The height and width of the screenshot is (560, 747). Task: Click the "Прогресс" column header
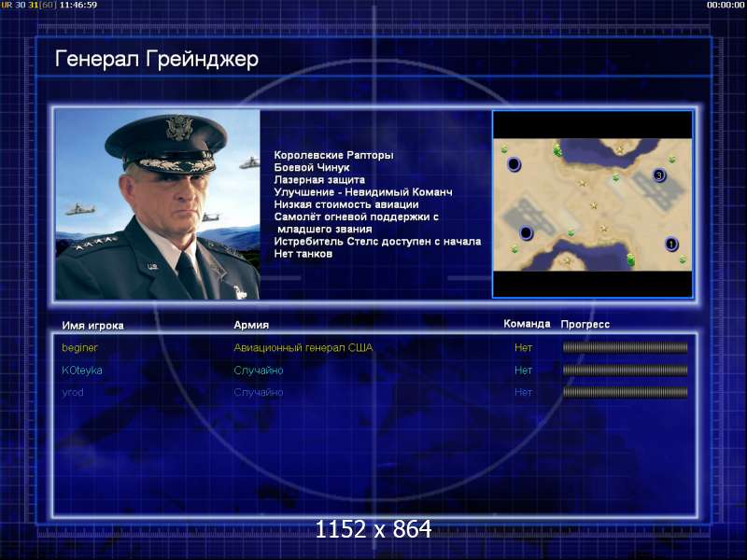585,324
